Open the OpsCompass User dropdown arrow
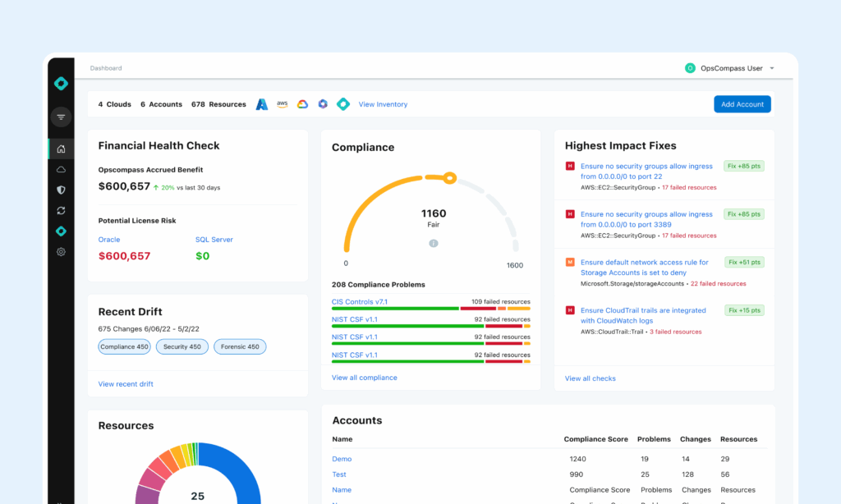The width and height of the screenshot is (841, 504). click(x=772, y=69)
